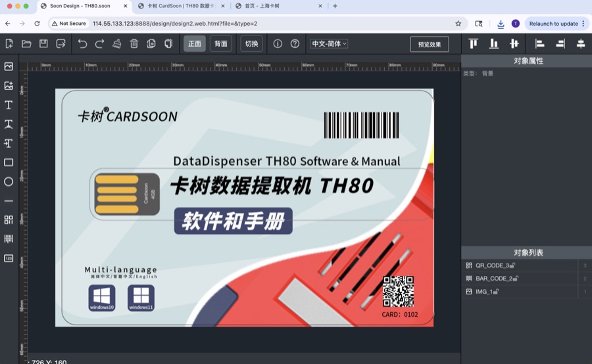592x364 pixels.
Task: Select the barcode tool in sidebar
Action: pos(9,239)
